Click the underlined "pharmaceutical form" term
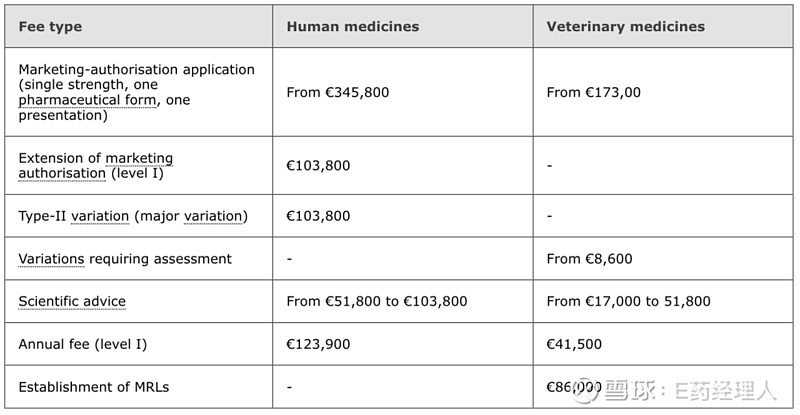This screenshot has height=415, width=800. pos(83,100)
